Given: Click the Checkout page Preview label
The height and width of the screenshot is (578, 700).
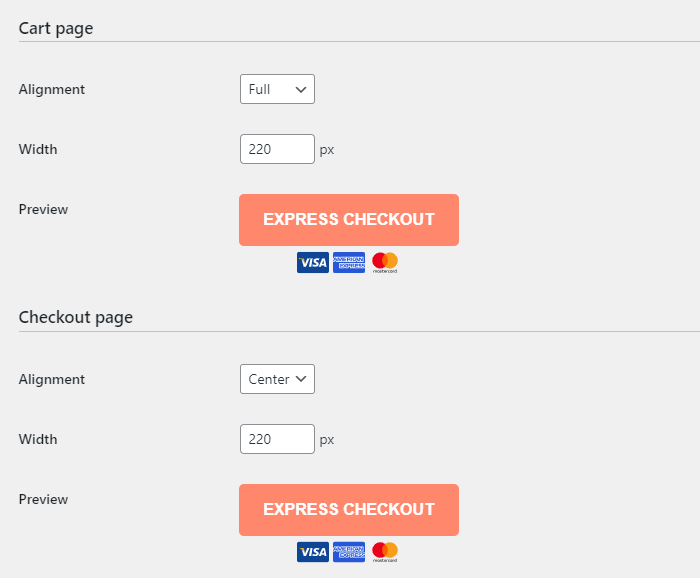Looking at the screenshot, I should [x=43, y=499].
